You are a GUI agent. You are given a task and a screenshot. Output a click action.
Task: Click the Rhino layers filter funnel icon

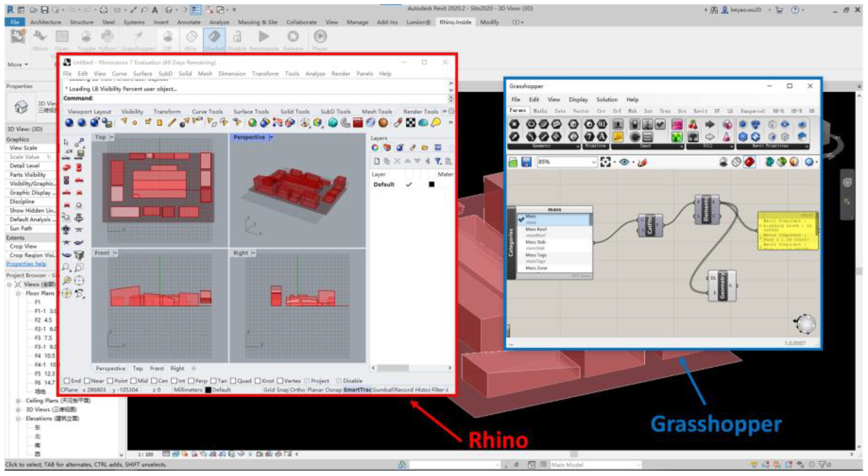(x=437, y=161)
